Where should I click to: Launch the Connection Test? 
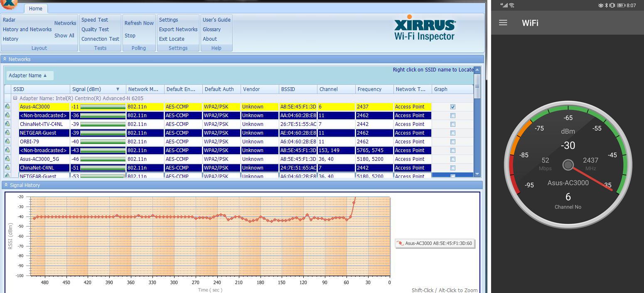100,39
